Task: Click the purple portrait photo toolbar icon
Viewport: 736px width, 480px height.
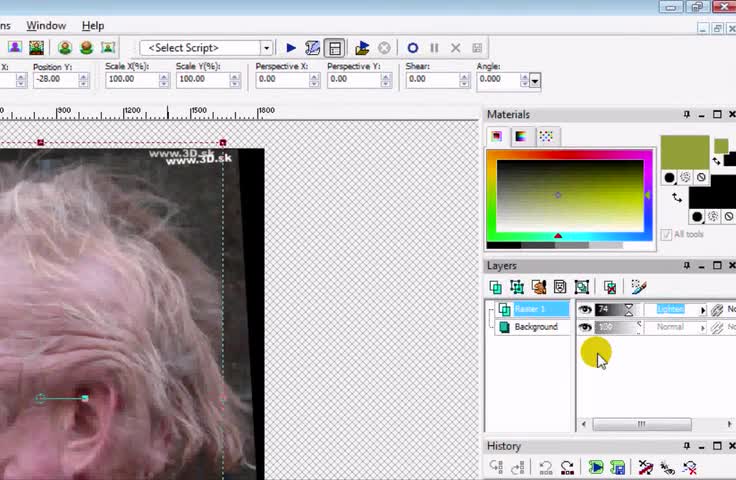Action: point(15,47)
